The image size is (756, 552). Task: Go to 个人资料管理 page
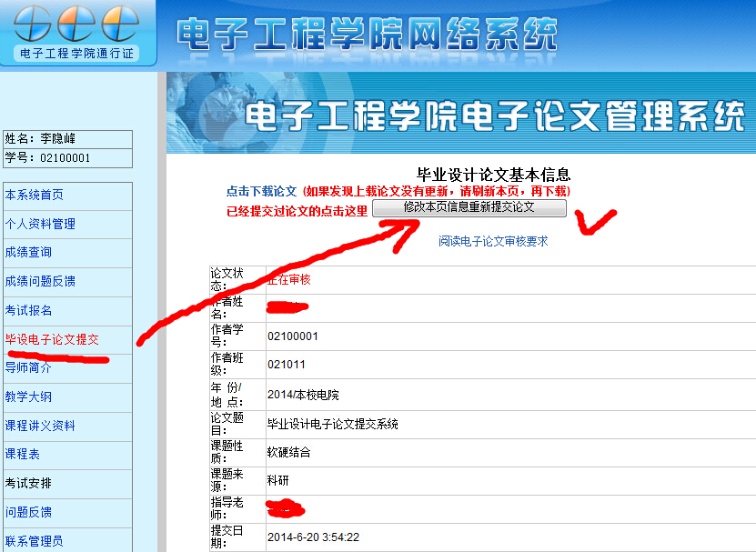[40, 224]
